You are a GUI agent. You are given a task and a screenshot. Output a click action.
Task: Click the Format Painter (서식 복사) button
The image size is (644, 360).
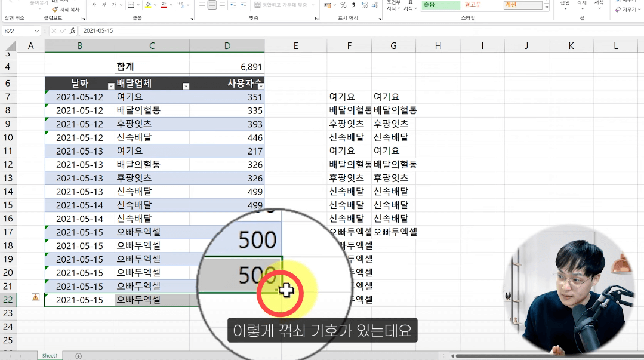[x=66, y=9]
